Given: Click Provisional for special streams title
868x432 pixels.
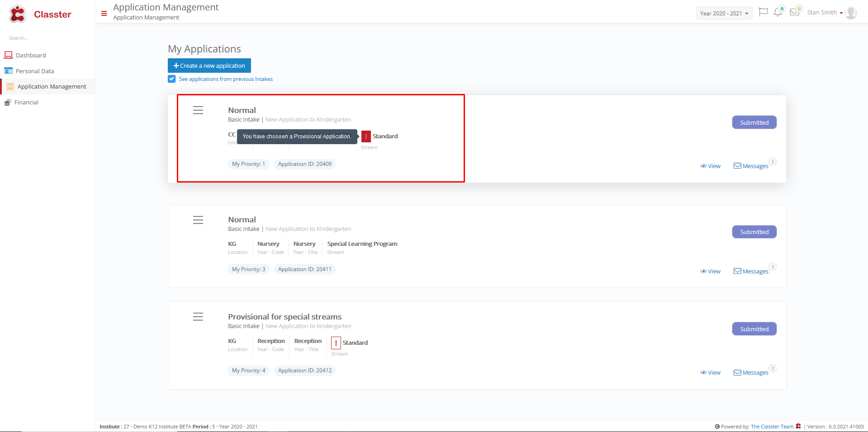Looking at the screenshot, I should click(285, 317).
